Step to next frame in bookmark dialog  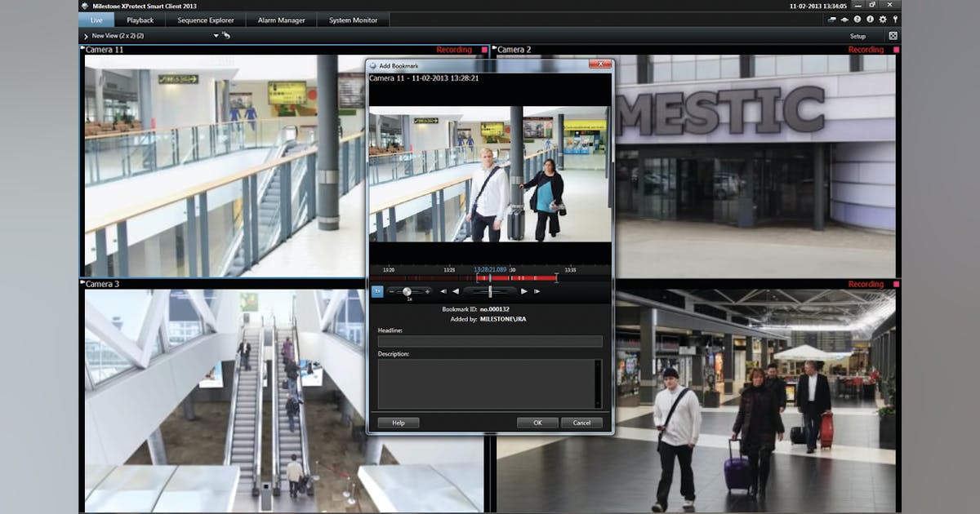[x=537, y=291]
